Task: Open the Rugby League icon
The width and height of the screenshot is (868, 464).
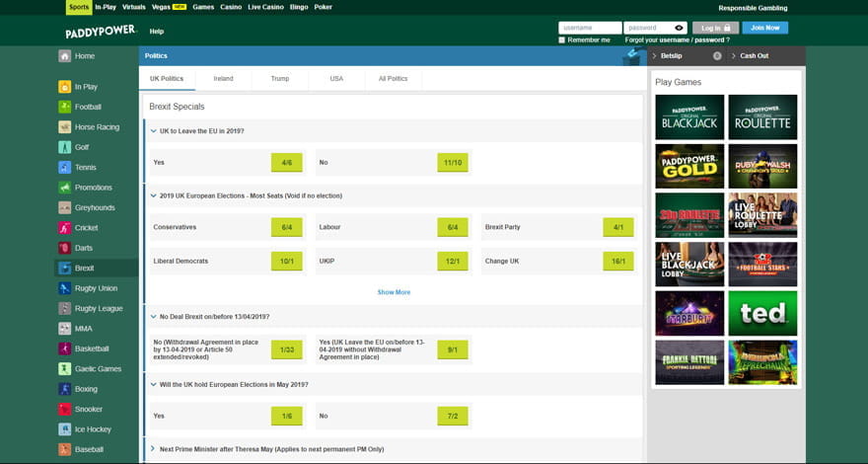Action: (65, 308)
